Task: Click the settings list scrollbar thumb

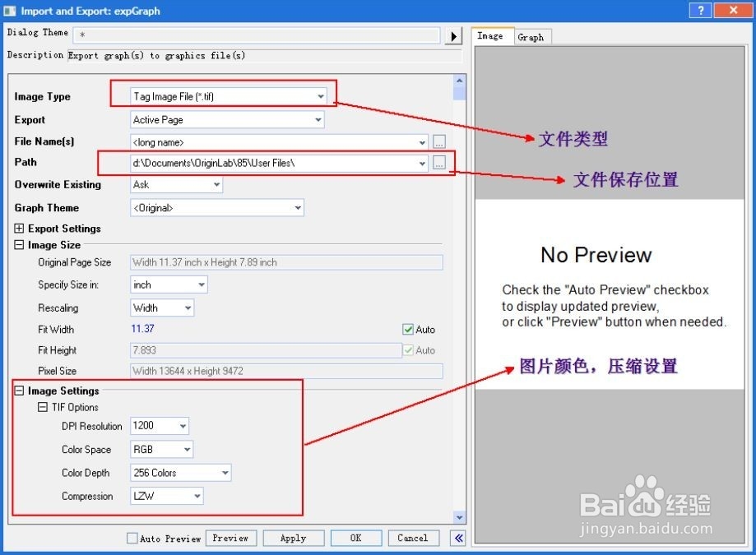Action: click(x=460, y=93)
